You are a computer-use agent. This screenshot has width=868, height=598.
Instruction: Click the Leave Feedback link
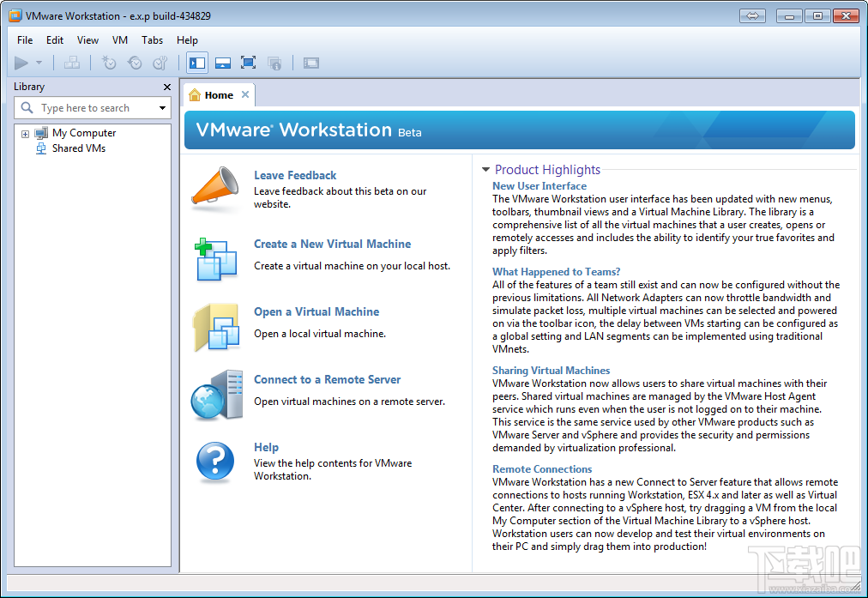point(295,175)
